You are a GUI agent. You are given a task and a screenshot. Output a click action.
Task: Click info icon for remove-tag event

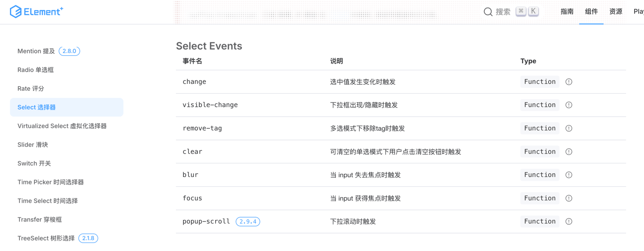point(568,128)
